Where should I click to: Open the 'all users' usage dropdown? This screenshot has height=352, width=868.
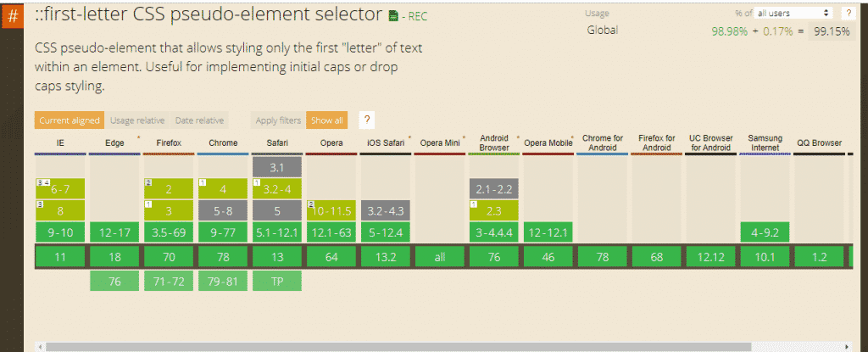point(793,13)
